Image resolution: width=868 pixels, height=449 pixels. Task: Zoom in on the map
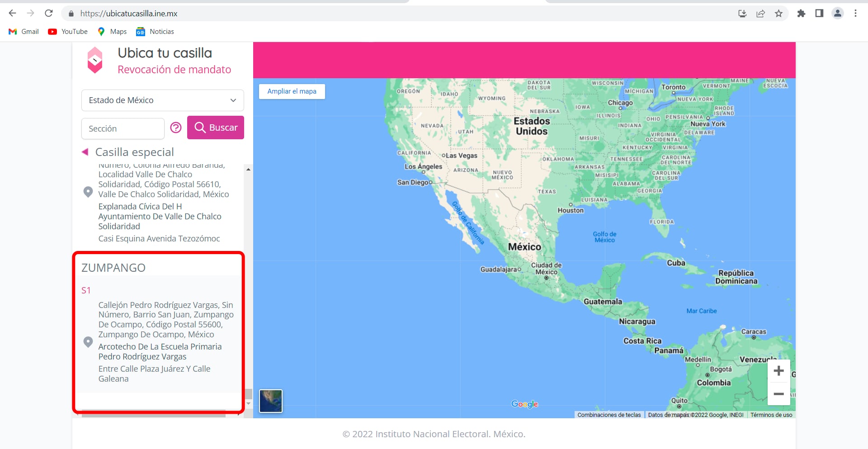[778, 371]
